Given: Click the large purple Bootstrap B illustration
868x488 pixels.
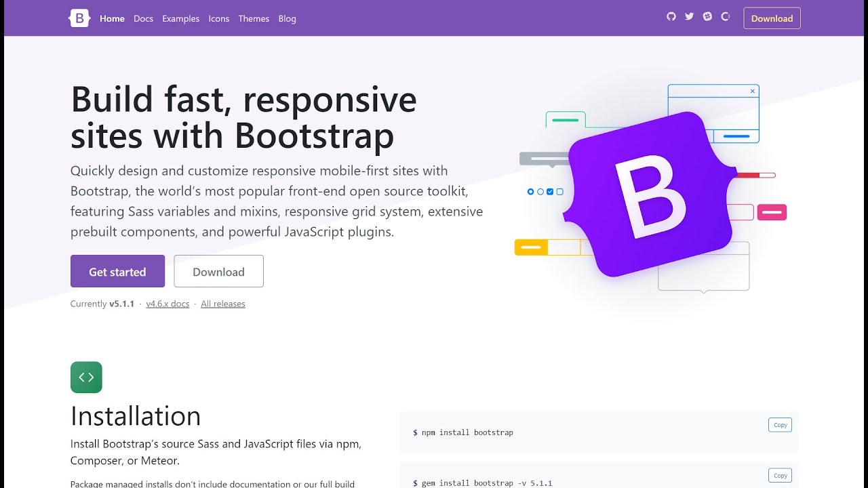Looking at the screenshot, I should (650, 195).
